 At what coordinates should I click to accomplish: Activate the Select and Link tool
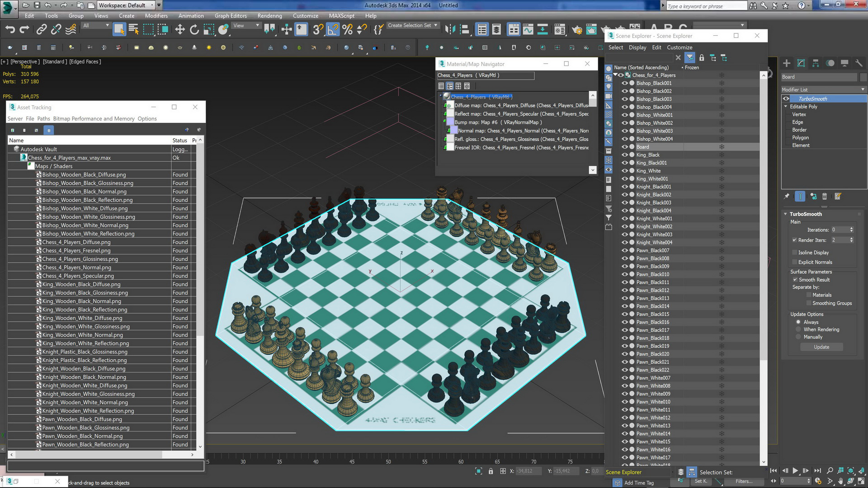tap(42, 30)
